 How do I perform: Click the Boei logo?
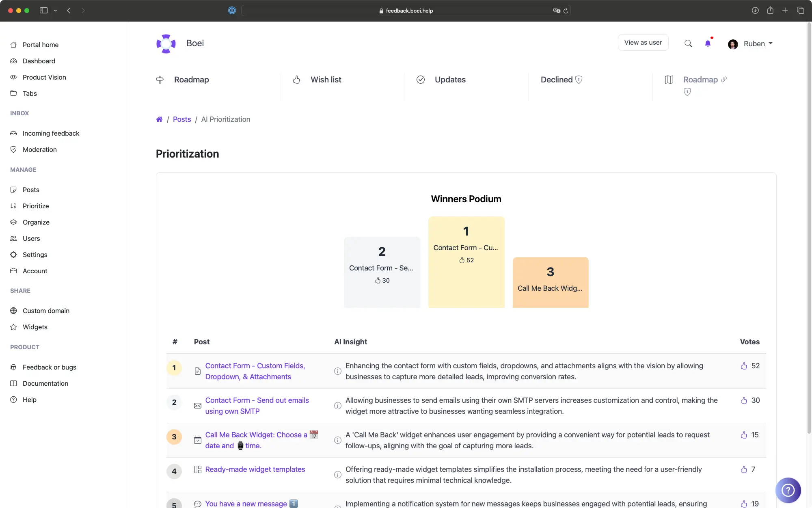[166, 43]
